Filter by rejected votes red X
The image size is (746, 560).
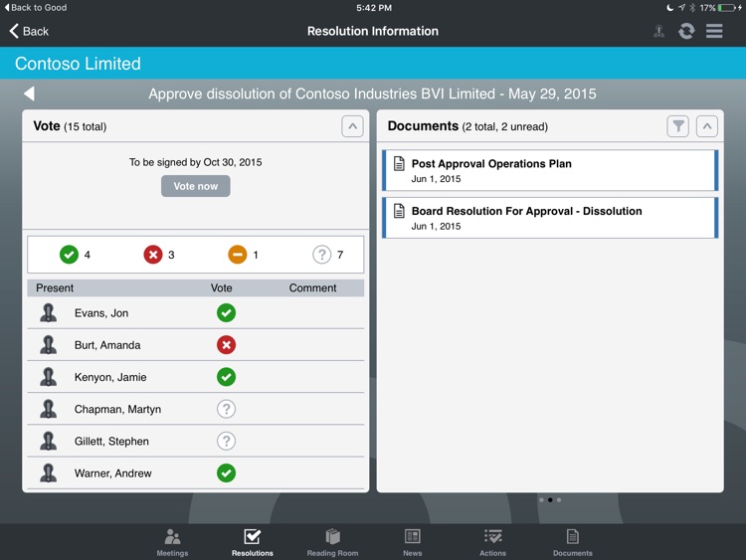pyautogui.click(x=153, y=255)
